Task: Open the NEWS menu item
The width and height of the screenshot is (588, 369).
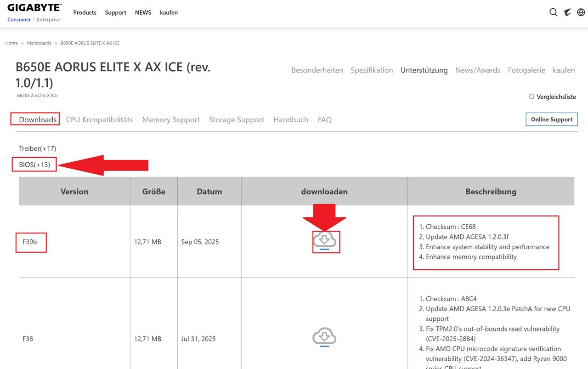Action: click(x=143, y=12)
